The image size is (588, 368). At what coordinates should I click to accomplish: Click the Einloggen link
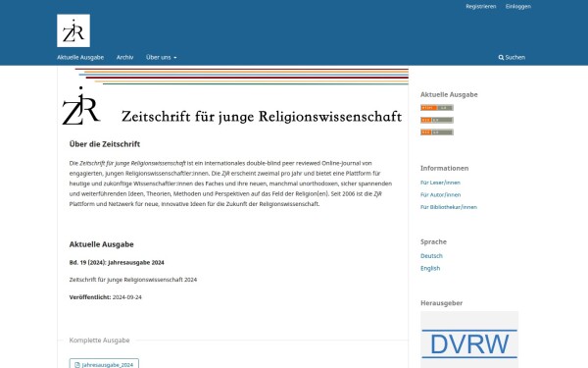coord(517,7)
